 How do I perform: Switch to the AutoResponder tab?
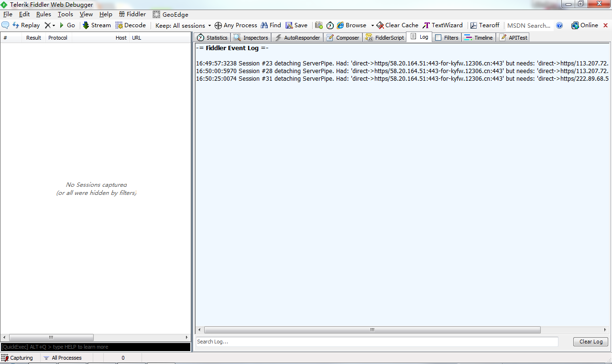[297, 37]
